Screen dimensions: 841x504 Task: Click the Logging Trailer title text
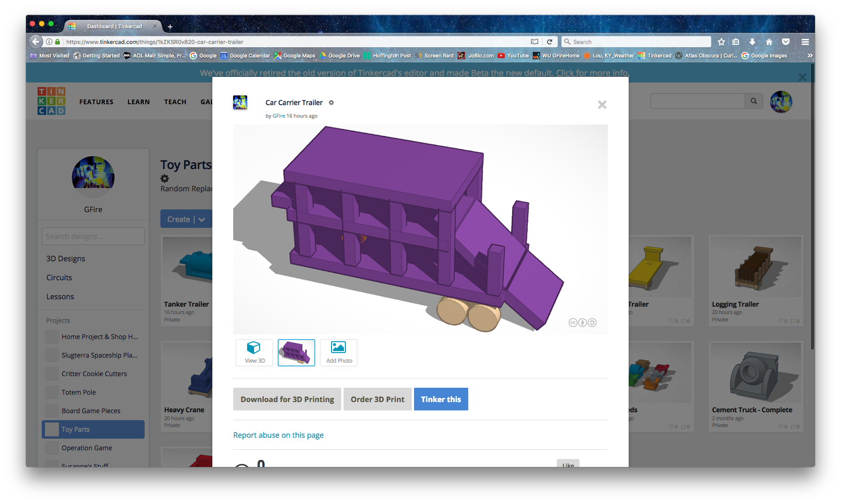[x=735, y=304]
